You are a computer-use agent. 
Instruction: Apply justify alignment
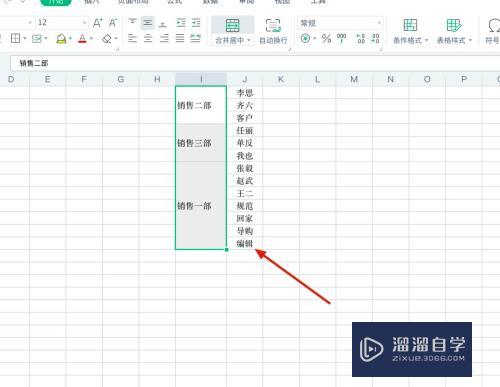pos(180,38)
